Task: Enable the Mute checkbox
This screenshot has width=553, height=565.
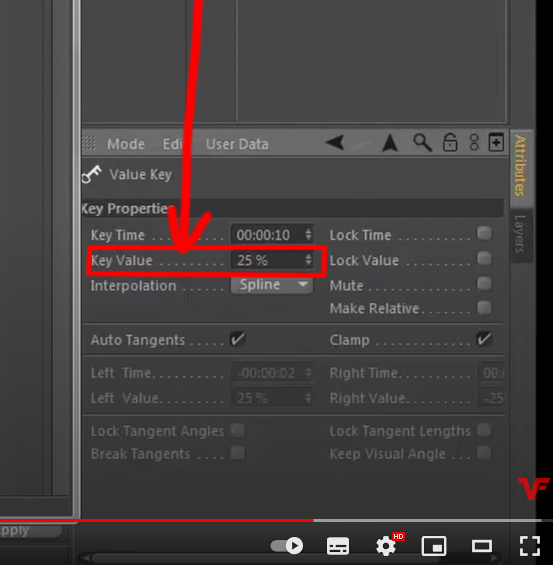Action: (484, 284)
